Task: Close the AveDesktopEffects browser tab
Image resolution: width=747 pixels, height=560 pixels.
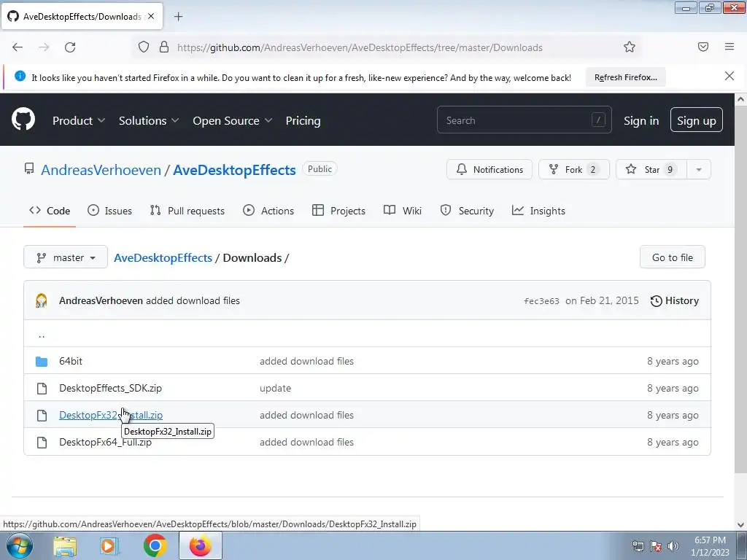Action: (x=151, y=16)
